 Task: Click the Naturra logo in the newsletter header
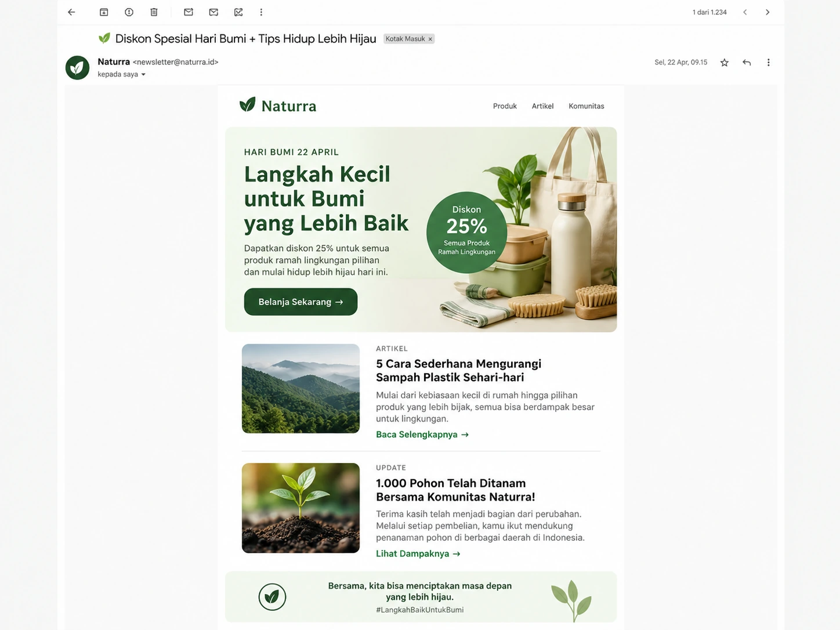click(x=278, y=106)
